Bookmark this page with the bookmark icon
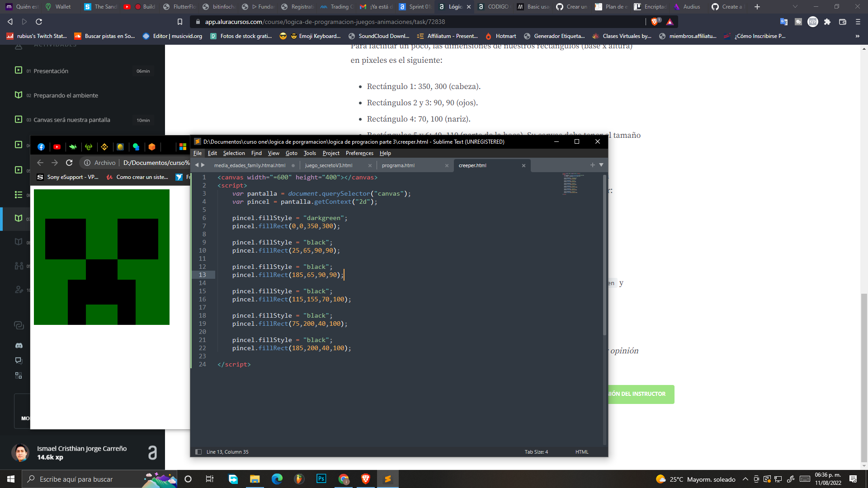 [x=180, y=22]
